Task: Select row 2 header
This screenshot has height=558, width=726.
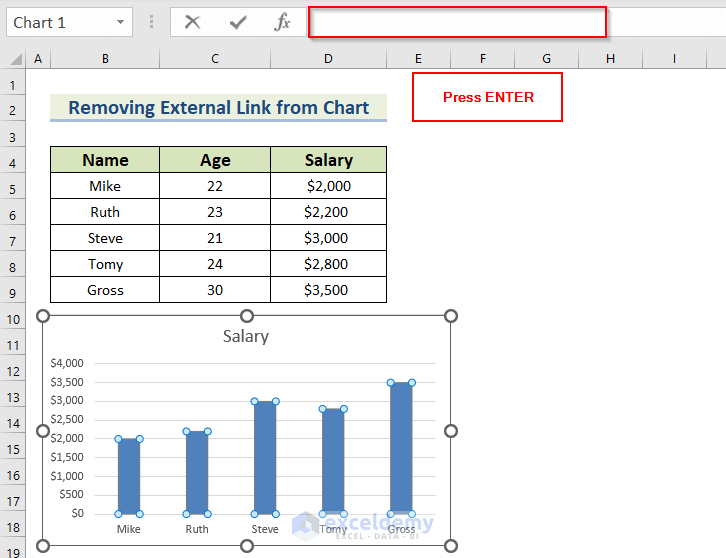Action: [x=13, y=110]
